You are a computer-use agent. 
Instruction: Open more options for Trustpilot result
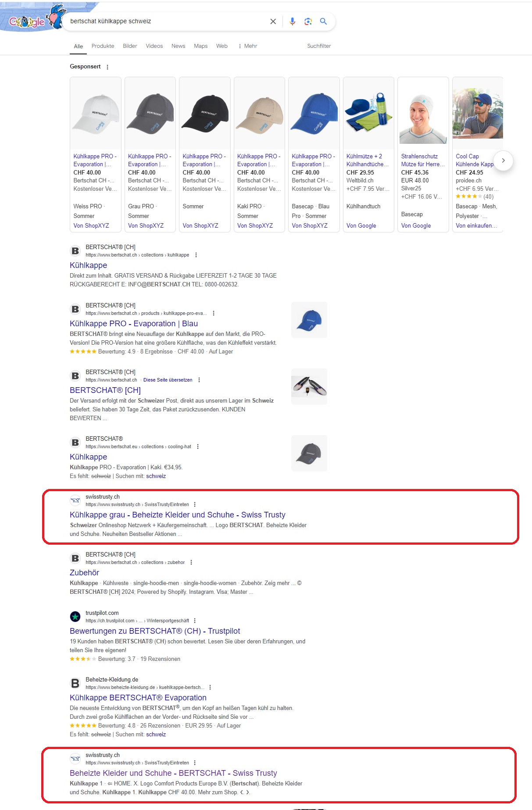(x=195, y=621)
